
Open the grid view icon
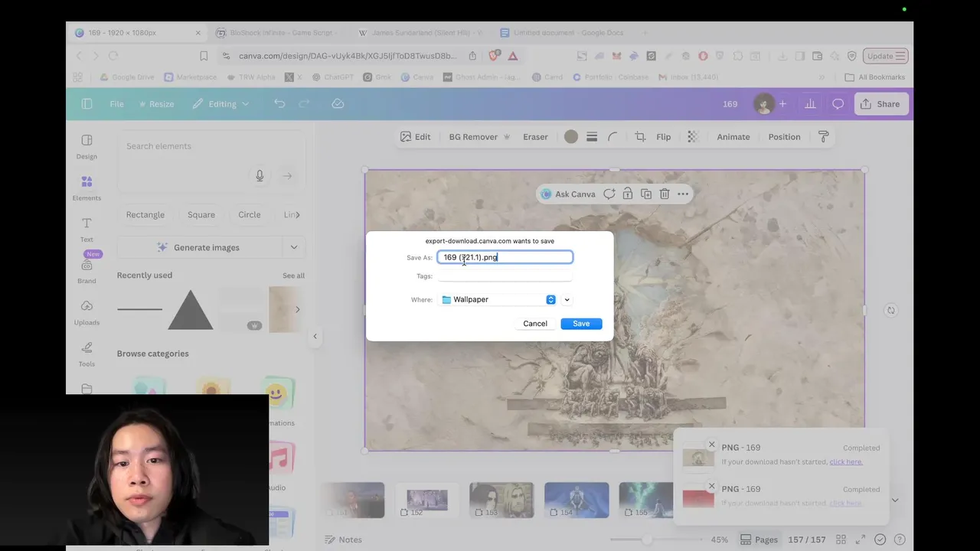point(841,540)
